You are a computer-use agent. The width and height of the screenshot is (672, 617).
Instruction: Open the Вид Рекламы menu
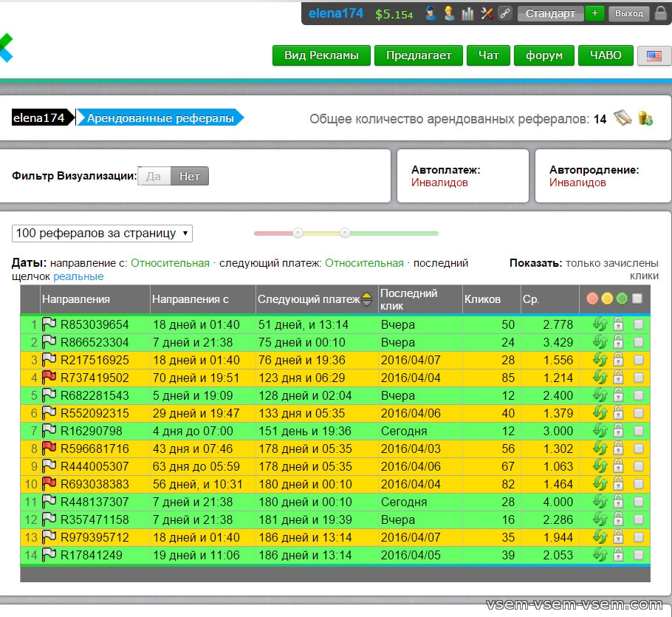tap(321, 55)
